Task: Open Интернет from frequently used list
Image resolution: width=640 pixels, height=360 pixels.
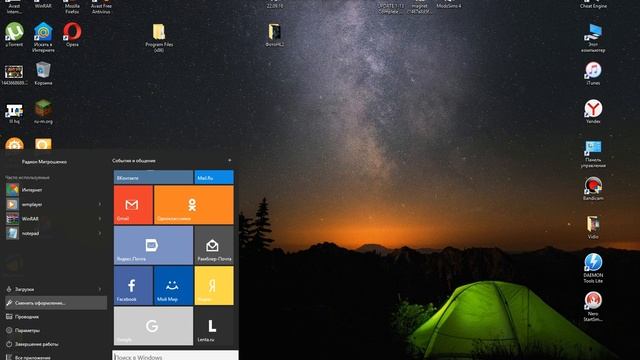Action: click(56, 190)
